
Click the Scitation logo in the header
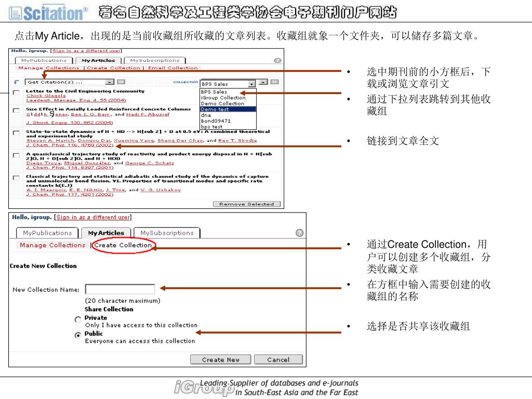tap(48, 13)
